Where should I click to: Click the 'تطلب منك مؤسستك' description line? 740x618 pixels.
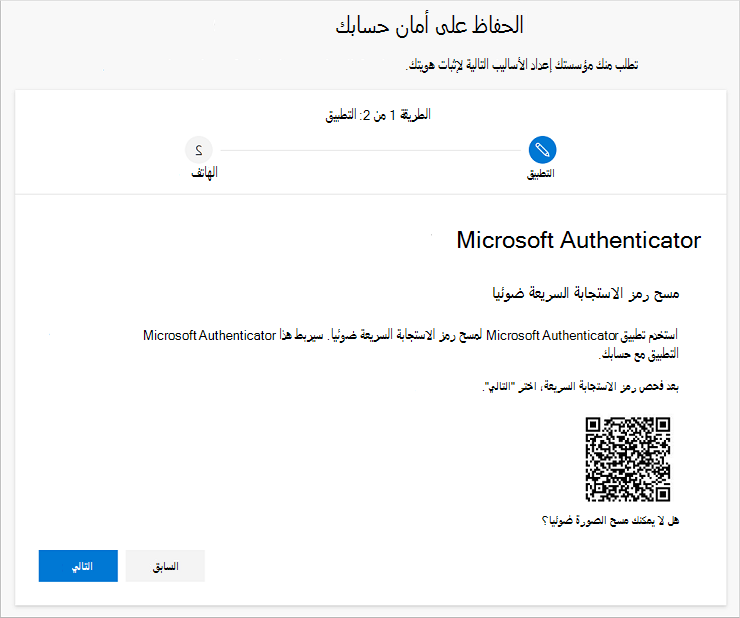coord(522,65)
